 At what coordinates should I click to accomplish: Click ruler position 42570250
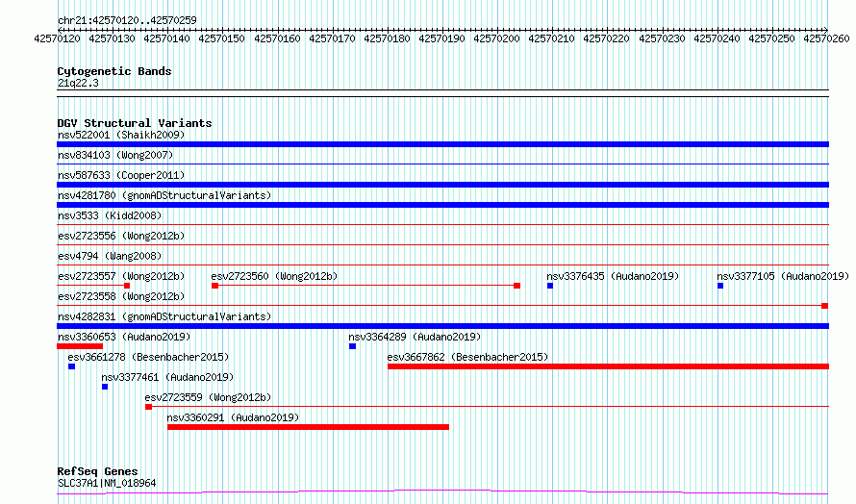tap(772, 38)
